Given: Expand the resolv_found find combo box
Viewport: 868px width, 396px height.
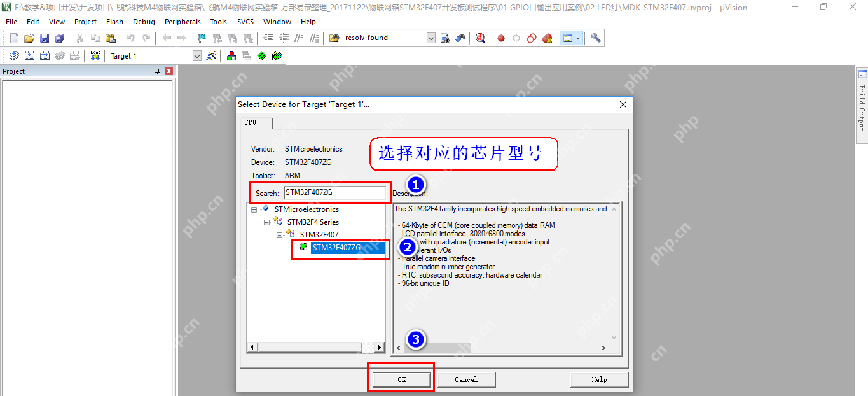Looking at the screenshot, I should pyautogui.click(x=431, y=38).
